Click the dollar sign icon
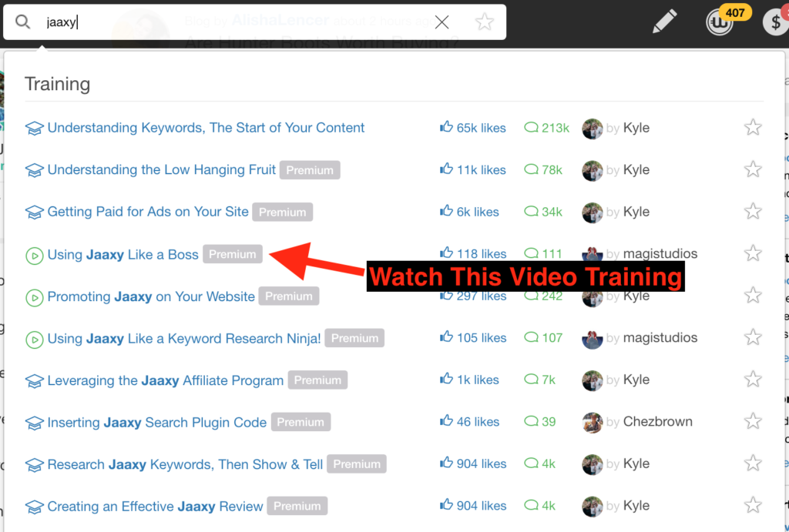Viewport: 789px width, 532px height. coord(775,22)
